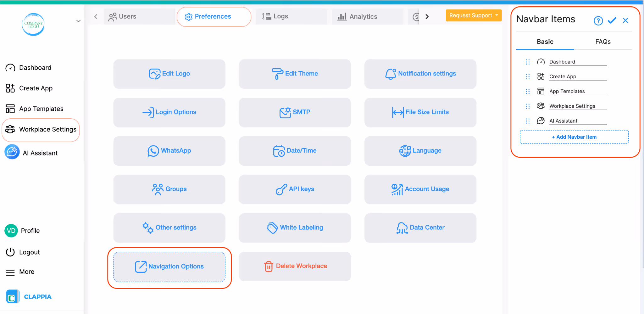Image resolution: width=644 pixels, height=314 pixels.
Task: Select the Basic tab in Navbar Items
Action: [545, 42]
